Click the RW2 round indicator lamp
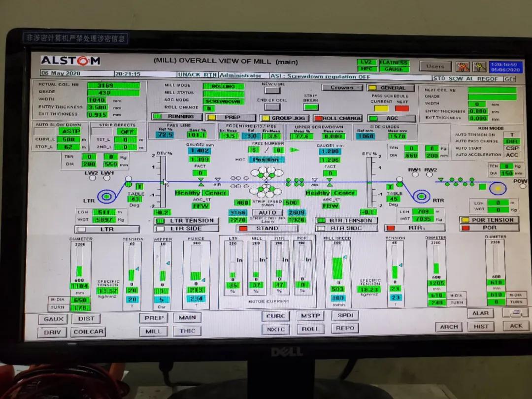 click(430, 174)
